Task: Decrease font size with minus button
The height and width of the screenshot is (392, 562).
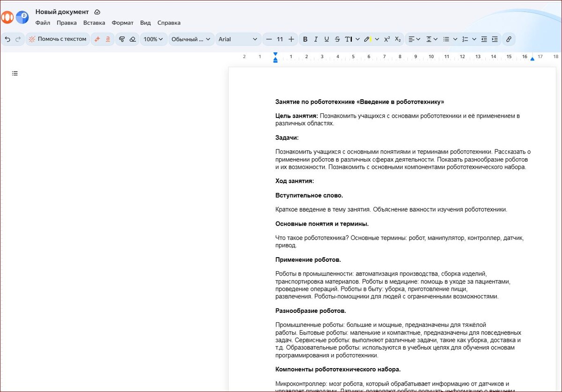Action: [x=269, y=39]
